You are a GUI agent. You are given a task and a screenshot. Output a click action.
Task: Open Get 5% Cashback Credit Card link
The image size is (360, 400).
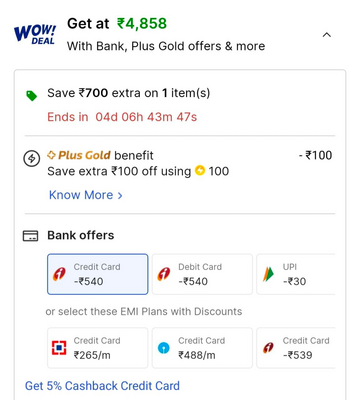coord(102,386)
